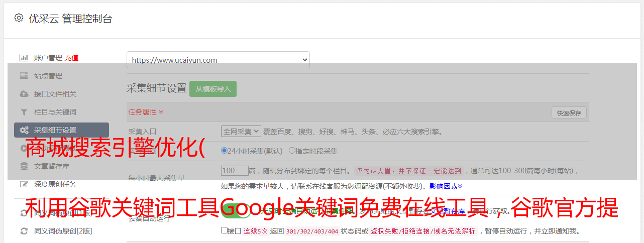Click the green 从模板导入 button

[x=213, y=89]
